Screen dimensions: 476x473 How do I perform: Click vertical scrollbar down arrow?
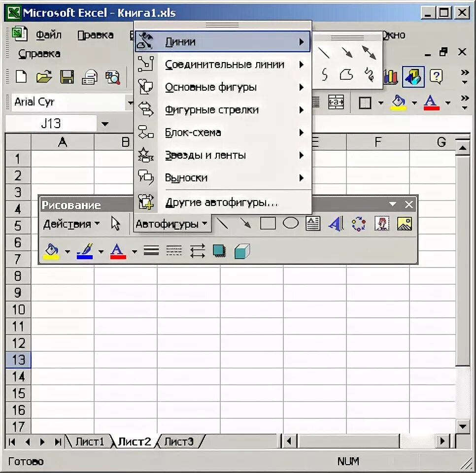[463, 426]
